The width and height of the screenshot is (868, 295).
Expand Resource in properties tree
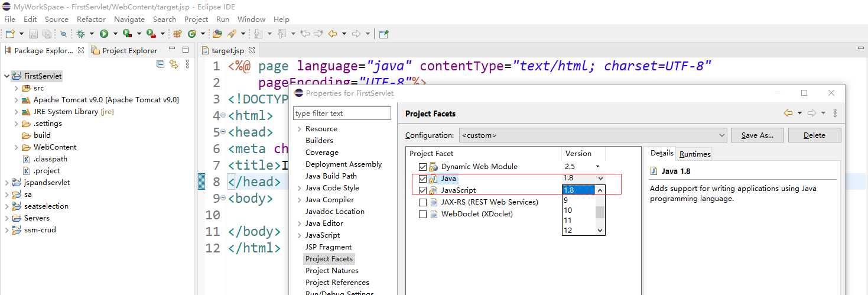[299, 129]
